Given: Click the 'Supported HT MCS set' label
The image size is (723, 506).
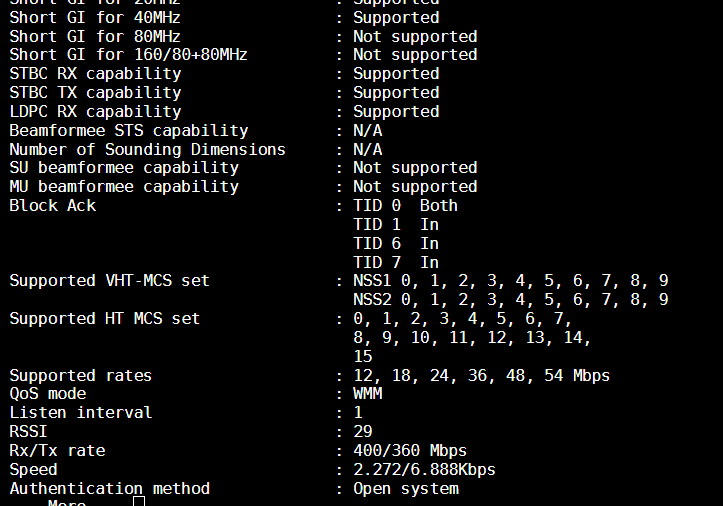Looking at the screenshot, I should pyautogui.click(x=104, y=318).
